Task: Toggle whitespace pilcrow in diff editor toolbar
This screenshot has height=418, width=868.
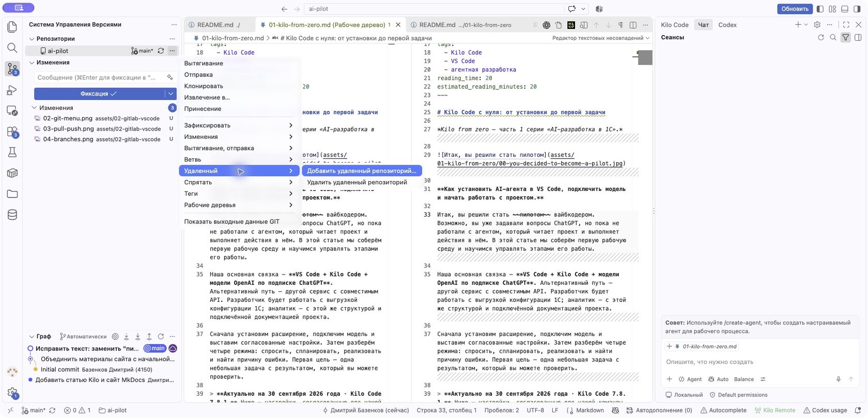Action: tap(621, 25)
